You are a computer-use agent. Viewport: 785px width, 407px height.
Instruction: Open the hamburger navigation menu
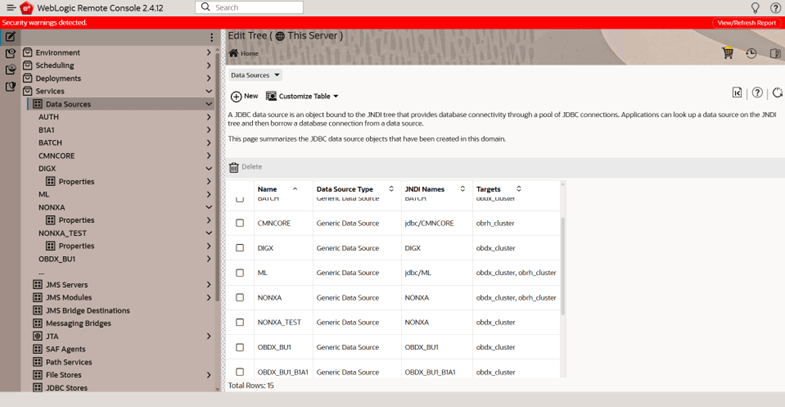coord(11,8)
